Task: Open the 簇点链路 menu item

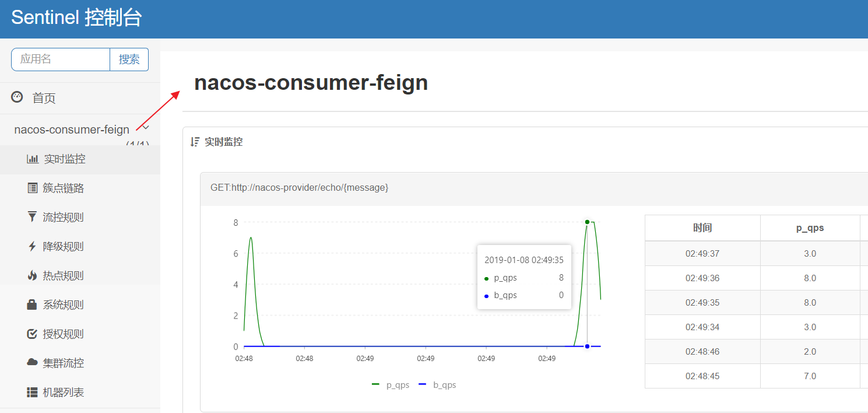Action: (80, 188)
